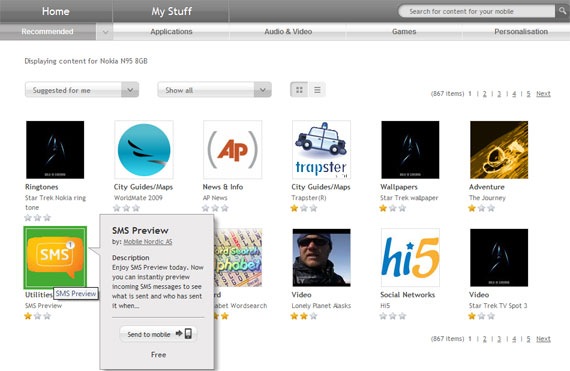Click Send to mobile button
Image resolution: width=570 pixels, height=371 pixels.
pyautogui.click(x=158, y=334)
